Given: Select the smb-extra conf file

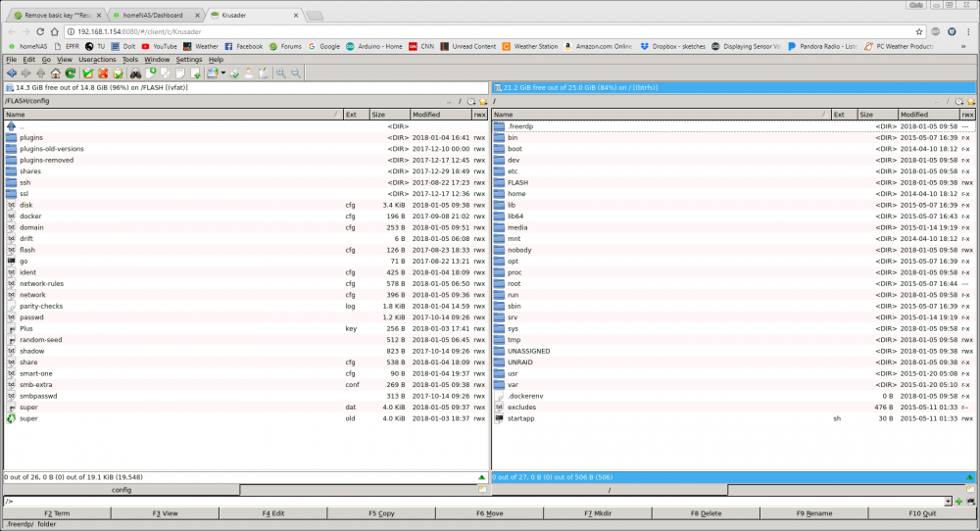Looking at the screenshot, I should (x=246, y=385).
